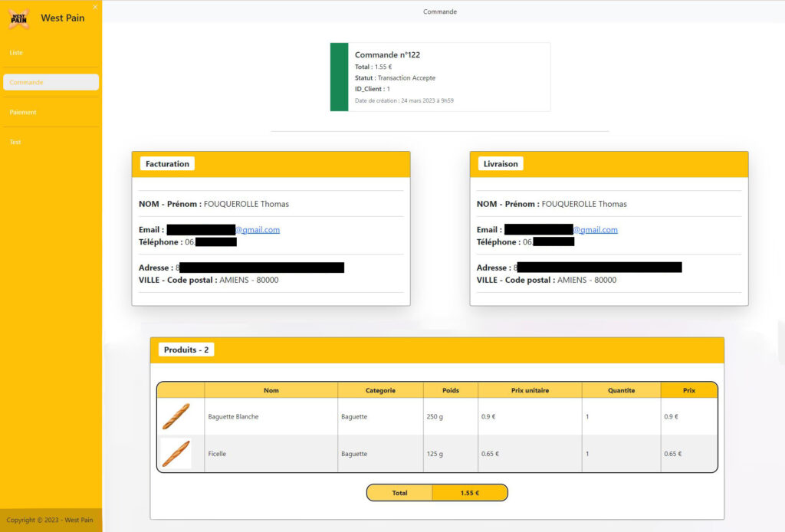Click the Poids column header

click(451, 390)
